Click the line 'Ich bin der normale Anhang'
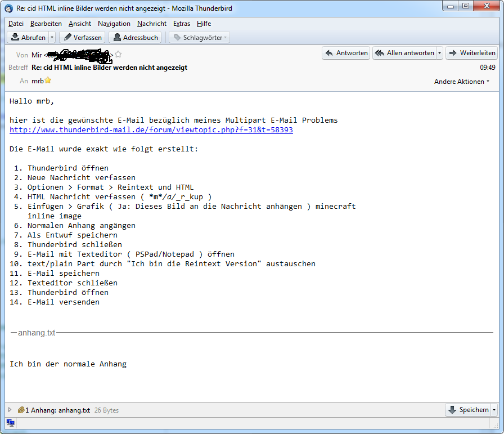Screen dimensions: 504x434 pyautogui.click(x=68, y=364)
